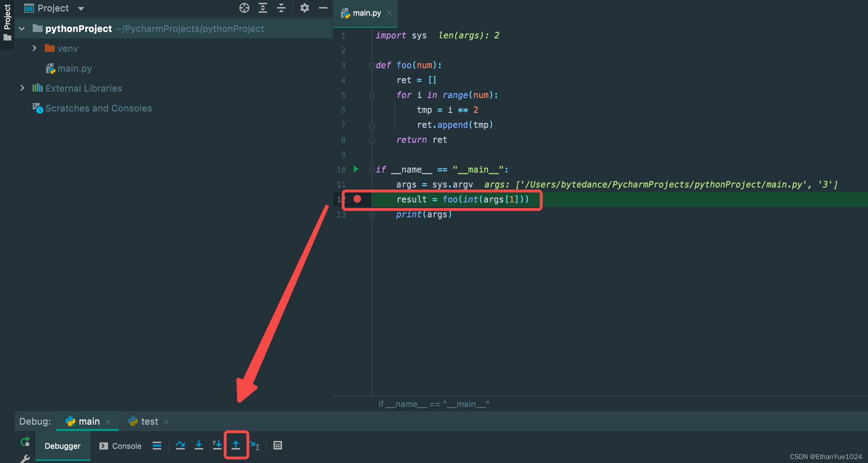Select Scratches and Consoles item
868x463 pixels.
pyautogui.click(x=92, y=108)
